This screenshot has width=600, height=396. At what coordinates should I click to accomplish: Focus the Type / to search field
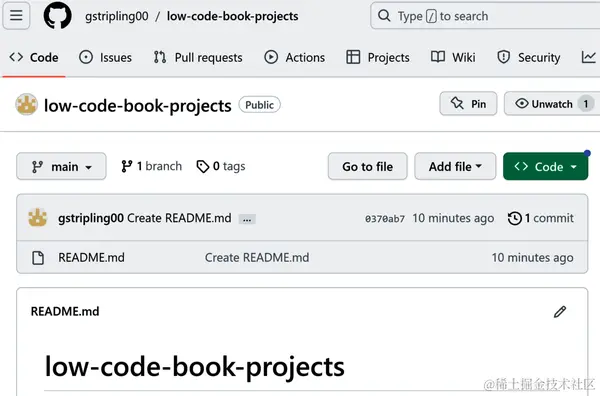pos(485,16)
